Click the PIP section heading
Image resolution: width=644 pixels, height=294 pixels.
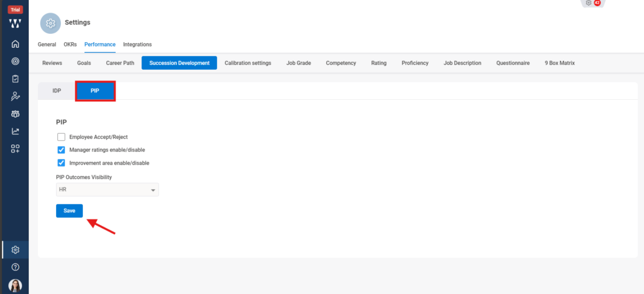click(62, 122)
